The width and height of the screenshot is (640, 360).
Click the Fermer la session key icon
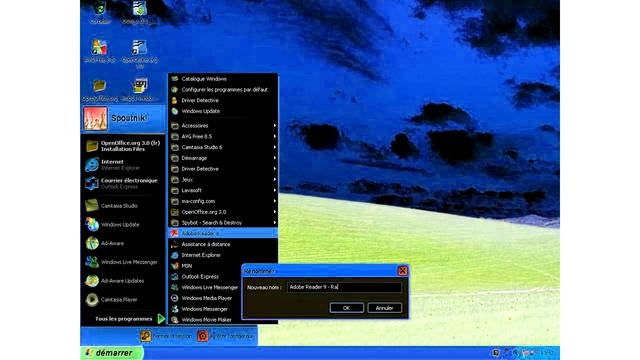145,336
